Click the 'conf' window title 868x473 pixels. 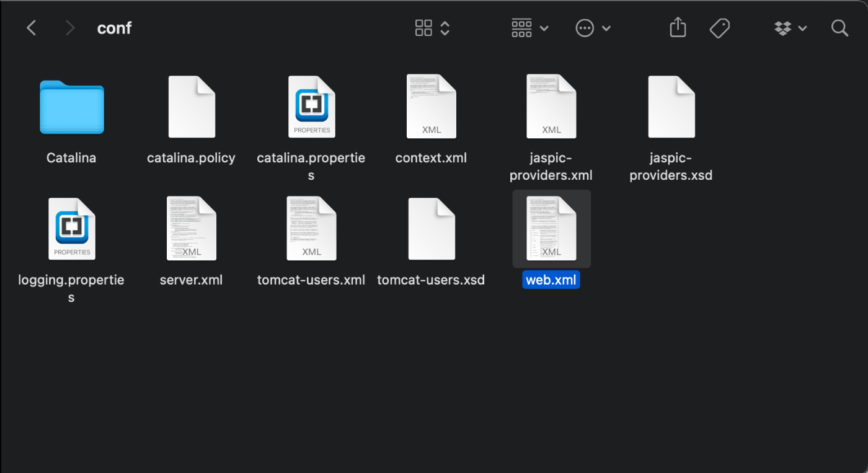tap(114, 28)
